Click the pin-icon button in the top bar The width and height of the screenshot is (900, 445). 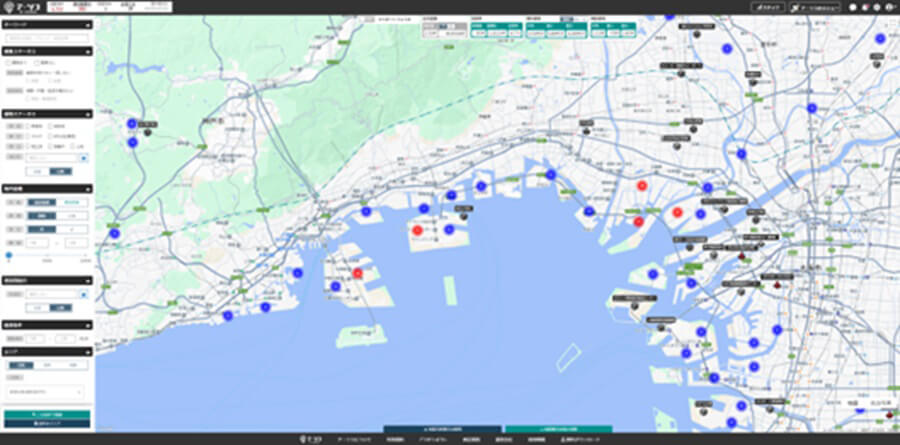[x=815, y=7]
